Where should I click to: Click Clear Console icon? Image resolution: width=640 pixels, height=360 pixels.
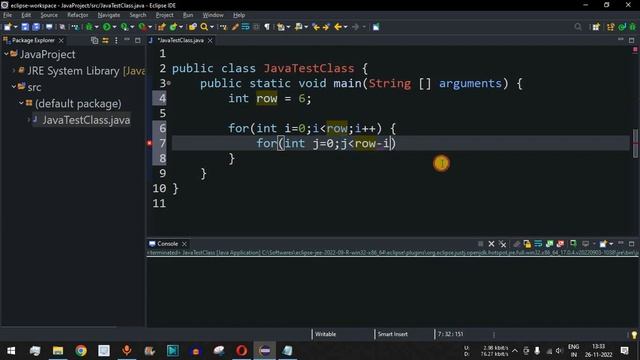point(517,244)
